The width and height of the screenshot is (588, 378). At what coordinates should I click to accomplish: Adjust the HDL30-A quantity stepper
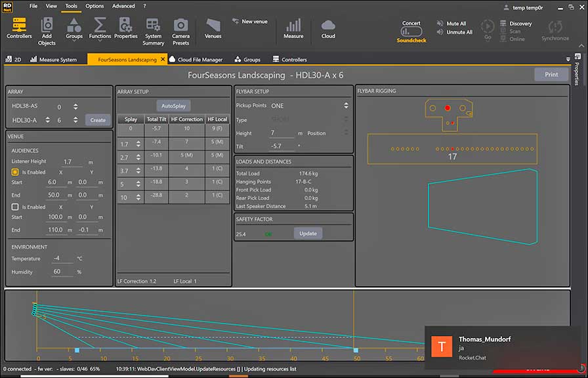click(x=75, y=120)
